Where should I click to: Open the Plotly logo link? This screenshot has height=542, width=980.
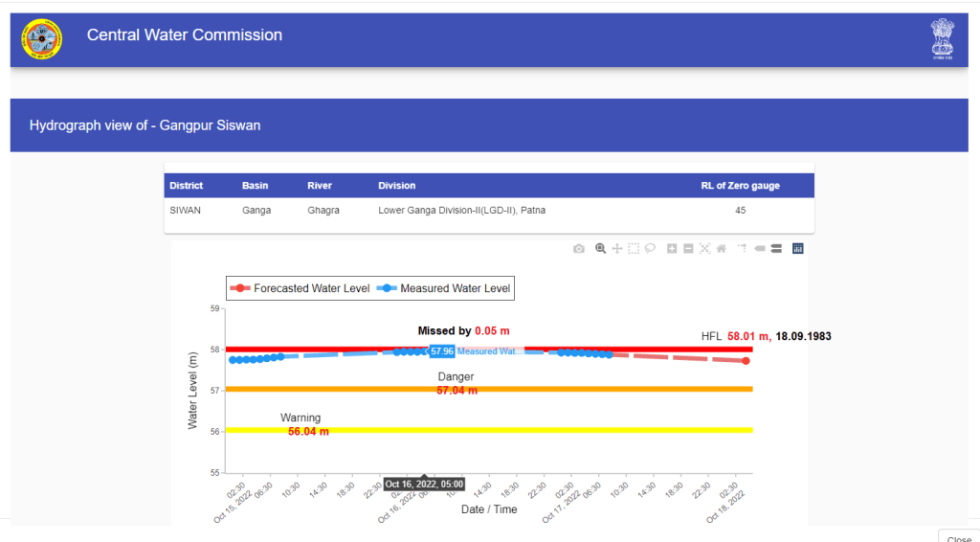tap(798, 249)
